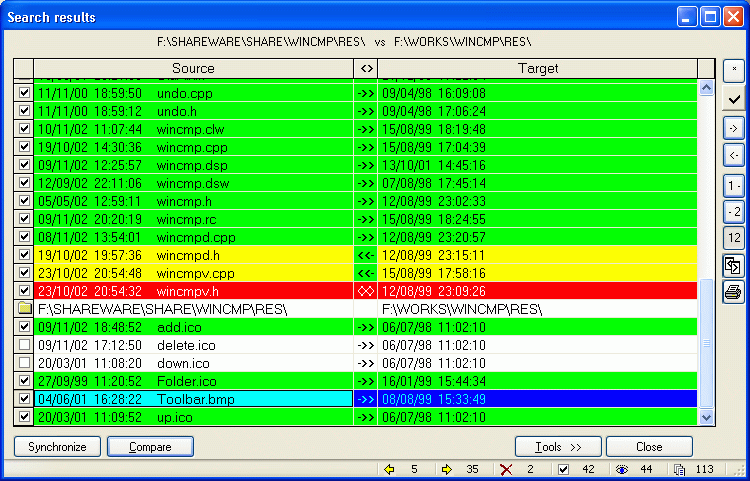Click the files count icon beside 113
This screenshot has height=481, width=750.
click(679, 470)
